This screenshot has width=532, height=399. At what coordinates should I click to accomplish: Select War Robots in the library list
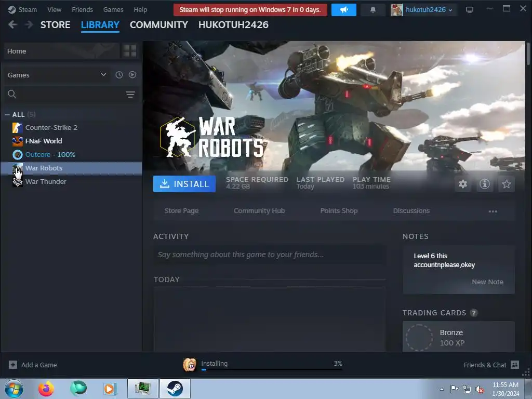point(71,168)
